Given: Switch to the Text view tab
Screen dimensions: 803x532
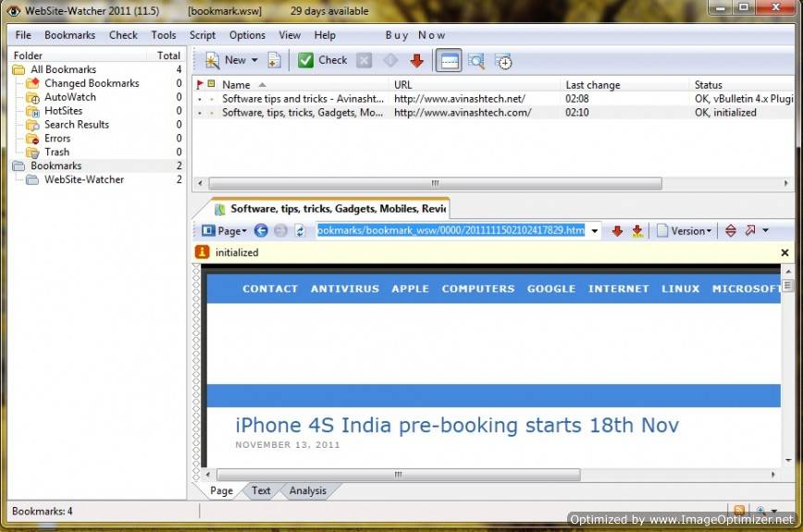Looking at the screenshot, I should point(261,490).
